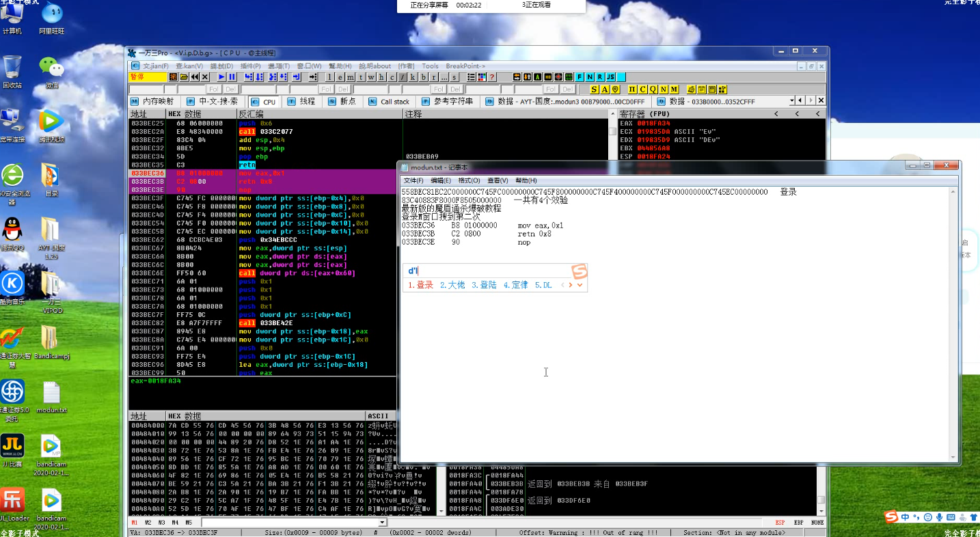The image size is (980, 537).
Task: Click the rewind/restart program icon
Action: (x=195, y=77)
